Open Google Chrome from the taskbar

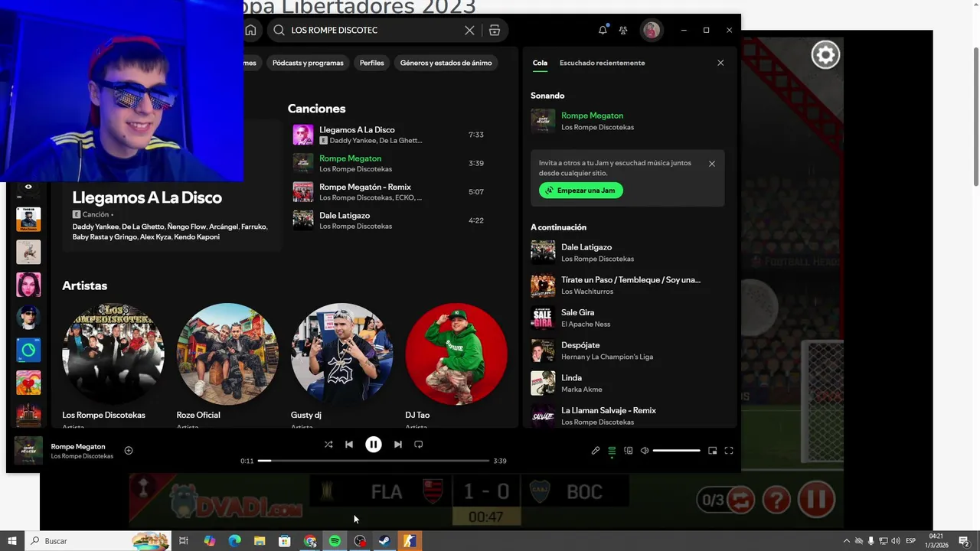tap(310, 541)
